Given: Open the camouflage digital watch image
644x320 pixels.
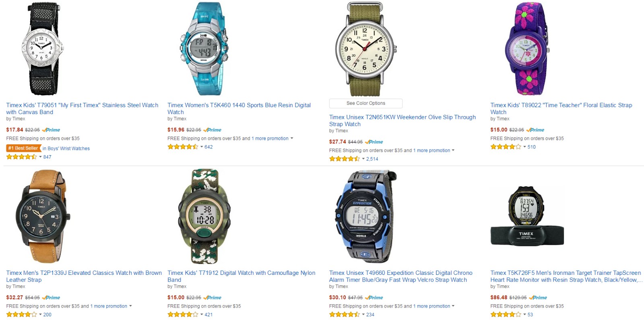Looking at the screenshot, I should pos(204,216).
